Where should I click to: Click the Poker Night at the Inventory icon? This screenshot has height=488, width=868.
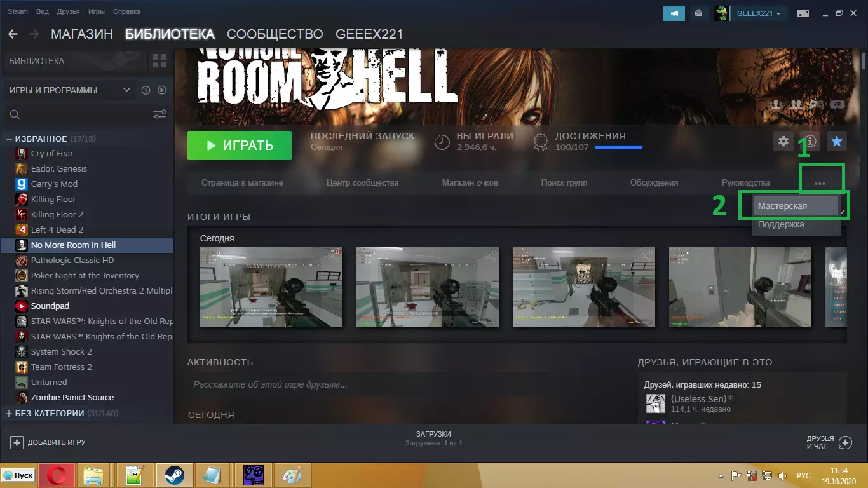point(21,276)
